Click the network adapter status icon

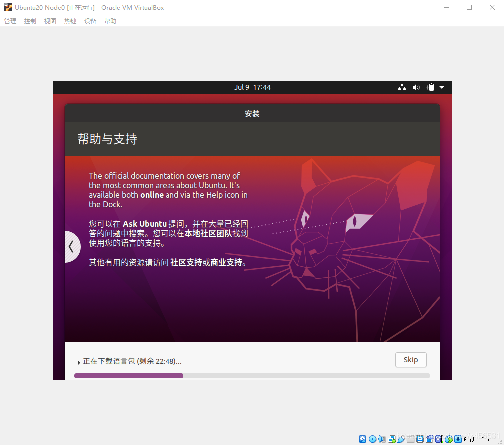tap(391, 439)
